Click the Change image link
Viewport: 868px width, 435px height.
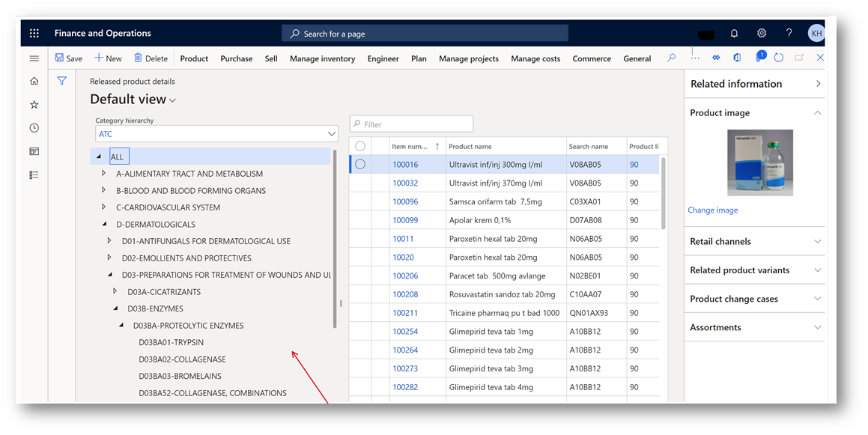pyautogui.click(x=712, y=210)
